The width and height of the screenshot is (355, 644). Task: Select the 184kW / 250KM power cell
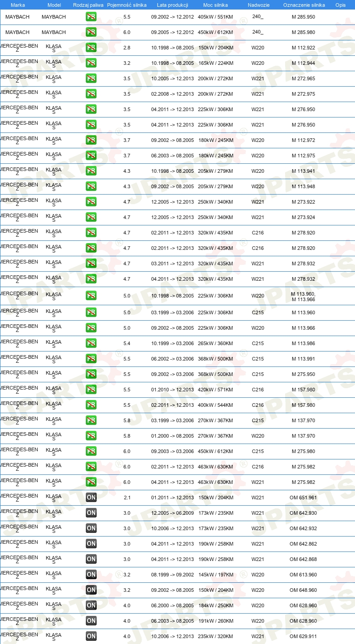[215, 605]
